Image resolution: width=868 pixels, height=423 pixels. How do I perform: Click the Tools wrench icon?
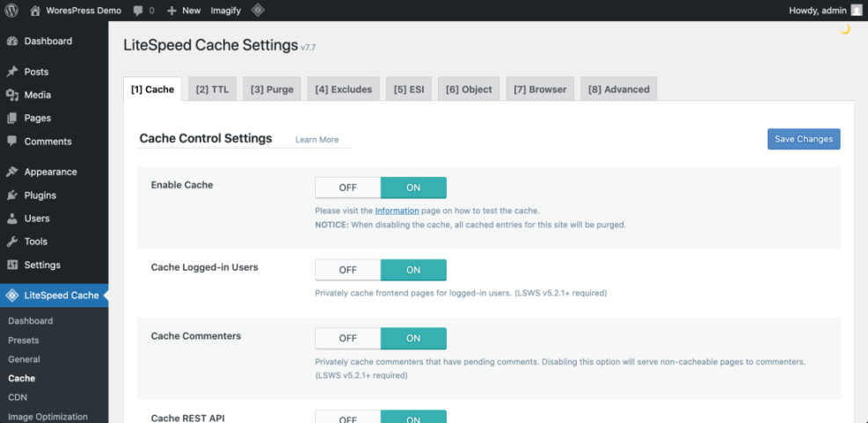point(12,242)
